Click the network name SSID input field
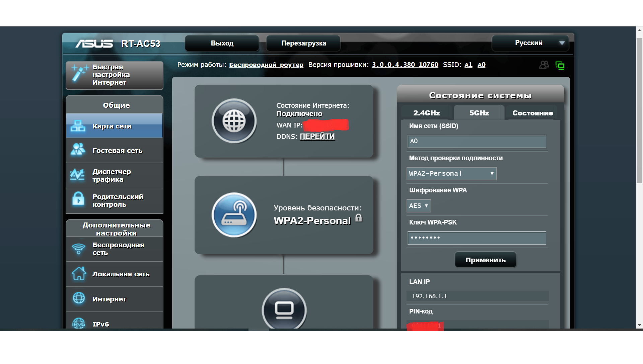 477,142
